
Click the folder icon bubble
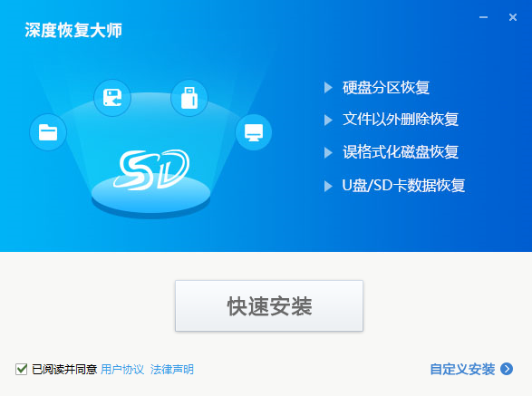[48, 132]
